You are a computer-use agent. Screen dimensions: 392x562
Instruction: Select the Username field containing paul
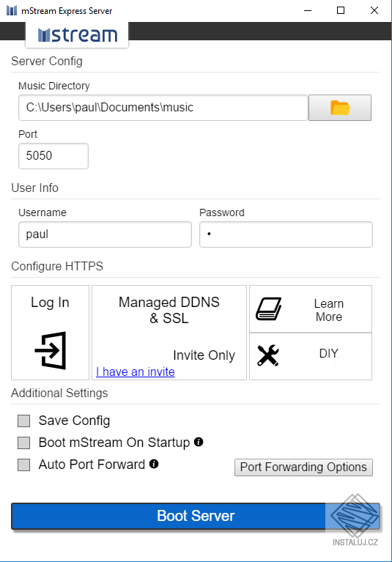pos(105,234)
